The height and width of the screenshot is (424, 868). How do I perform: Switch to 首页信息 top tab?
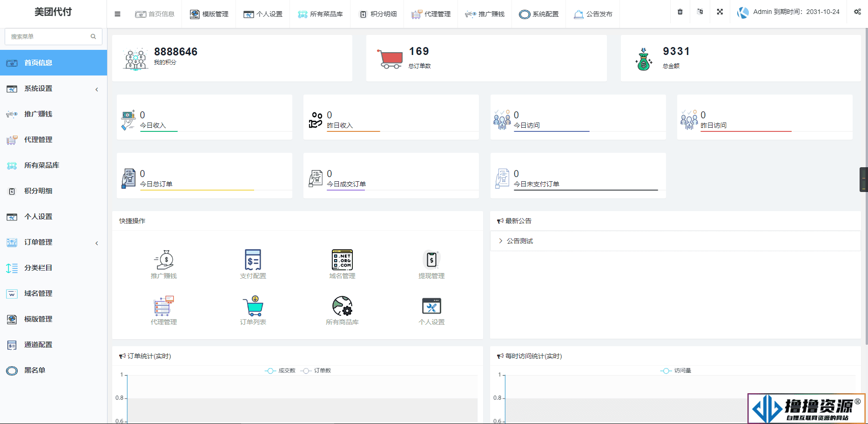(x=155, y=14)
